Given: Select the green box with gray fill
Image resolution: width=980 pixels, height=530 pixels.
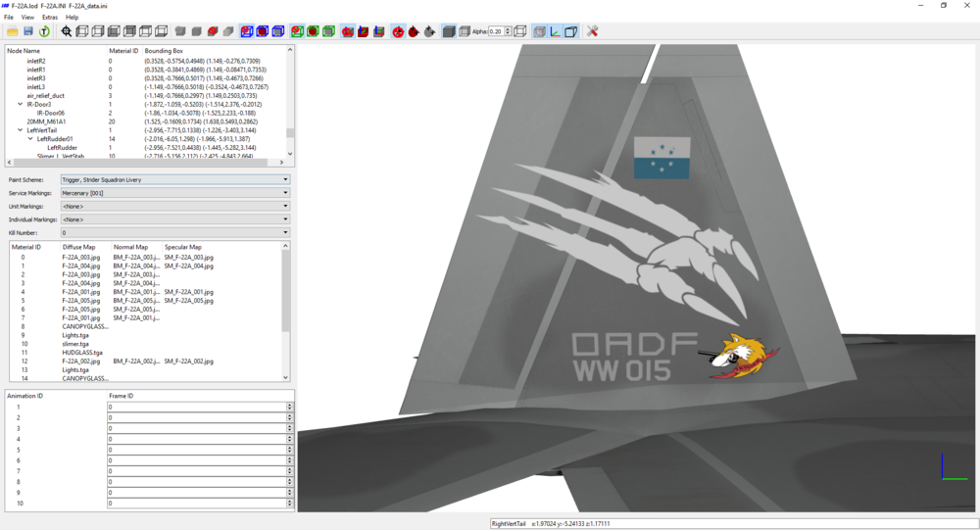Looking at the screenshot, I should pos(328,31).
